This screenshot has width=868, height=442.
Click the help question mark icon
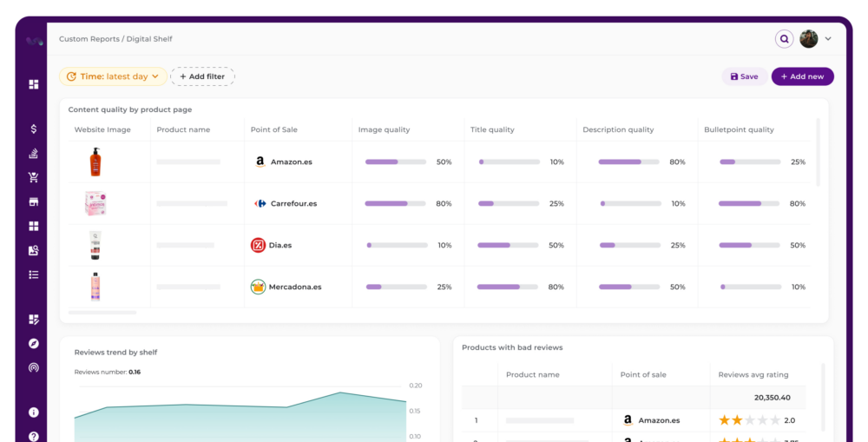point(34,436)
